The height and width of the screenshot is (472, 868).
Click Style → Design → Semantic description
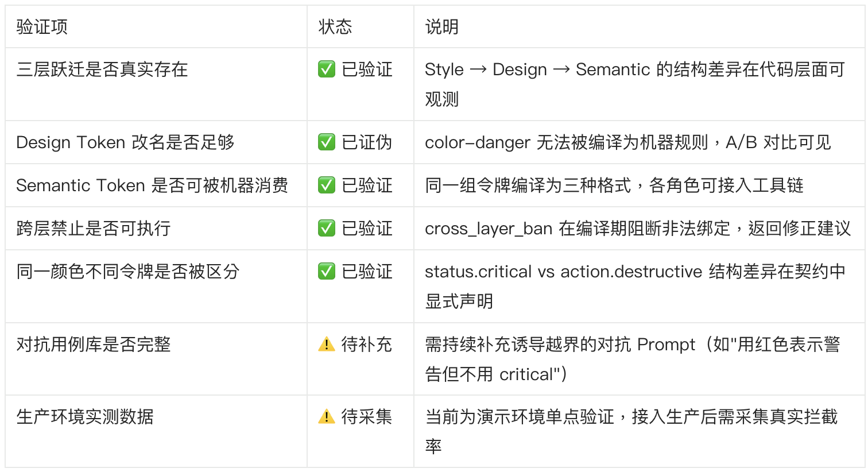click(635, 84)
